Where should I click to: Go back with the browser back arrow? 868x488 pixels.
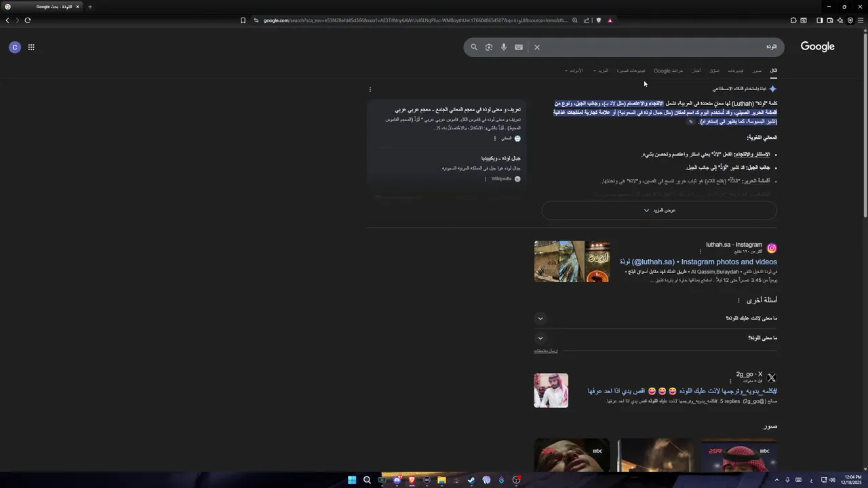7,20
